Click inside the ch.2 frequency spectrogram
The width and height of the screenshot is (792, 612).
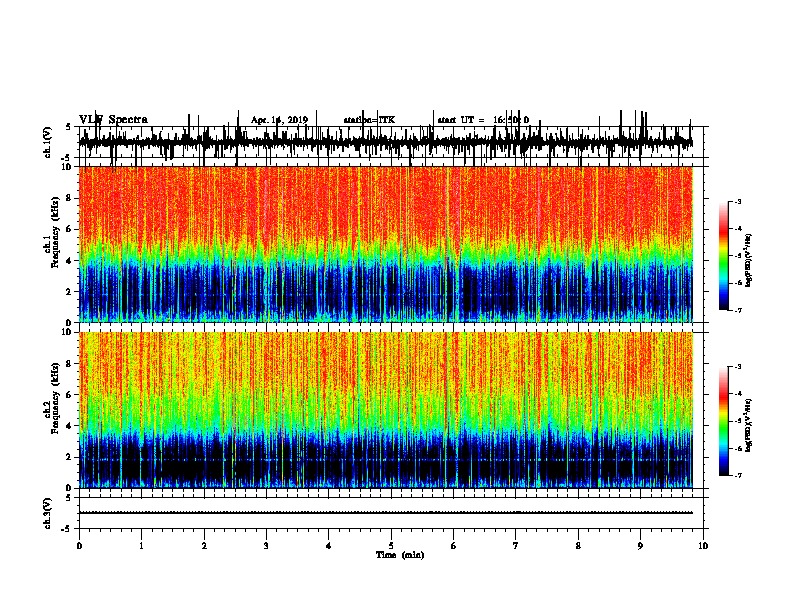pos(386,410)
